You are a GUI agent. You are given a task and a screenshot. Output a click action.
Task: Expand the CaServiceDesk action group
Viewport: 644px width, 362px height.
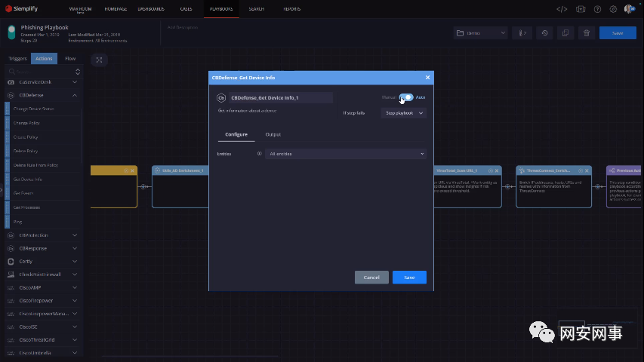[75, 82]
